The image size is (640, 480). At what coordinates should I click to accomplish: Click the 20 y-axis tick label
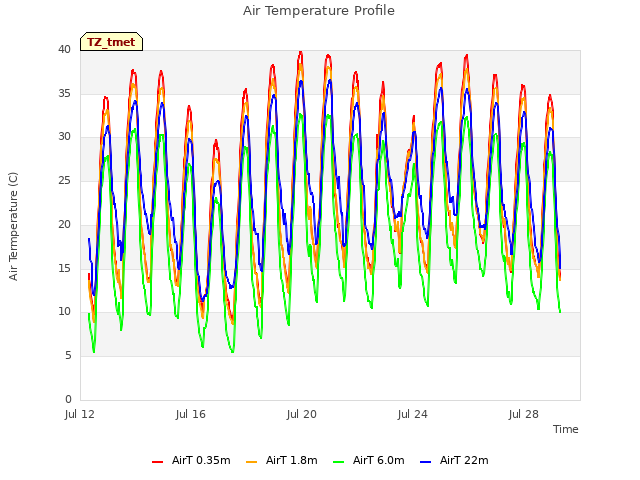pos(64,224)
